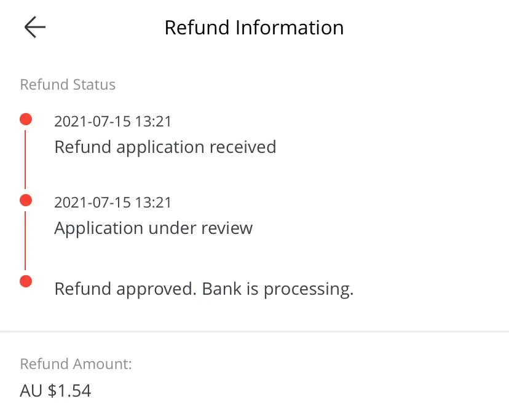Click the date above Application under review

(93, 202)
